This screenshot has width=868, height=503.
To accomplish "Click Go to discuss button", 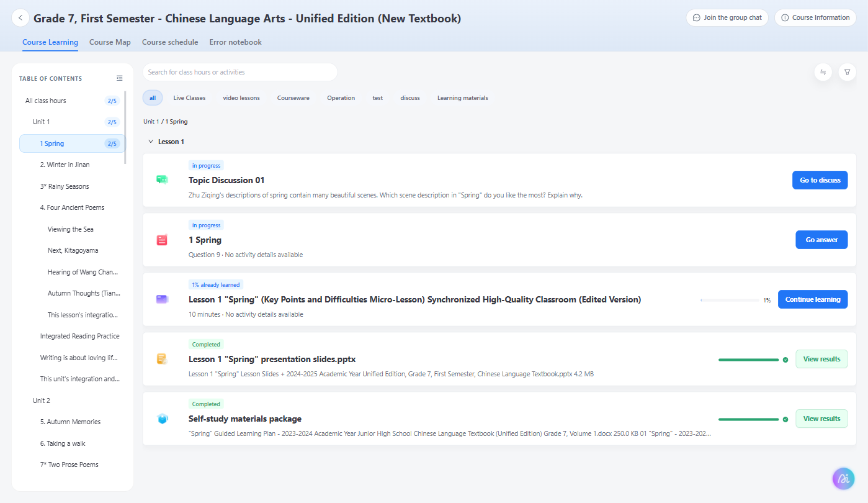I will (820, 180).
